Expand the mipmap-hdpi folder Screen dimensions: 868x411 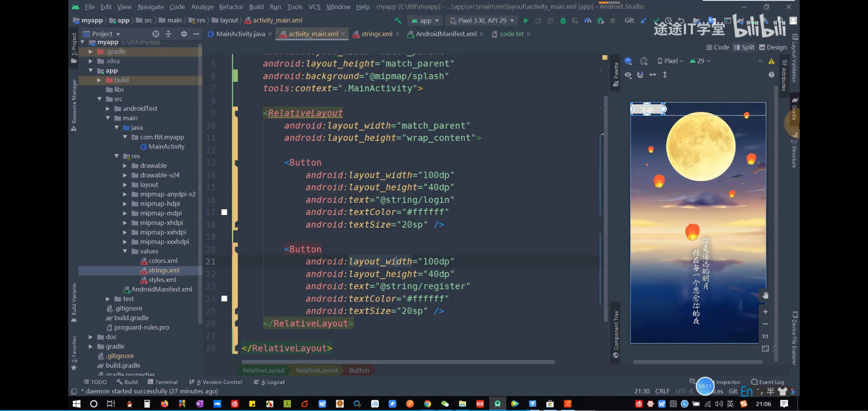(125, 204)
